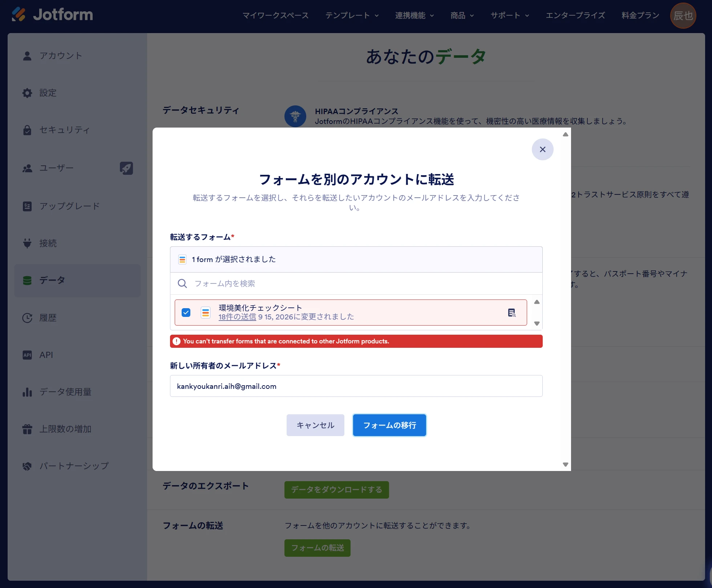Click the red error alert icon
The image size is (712, 588).
[x=177, y=341]
